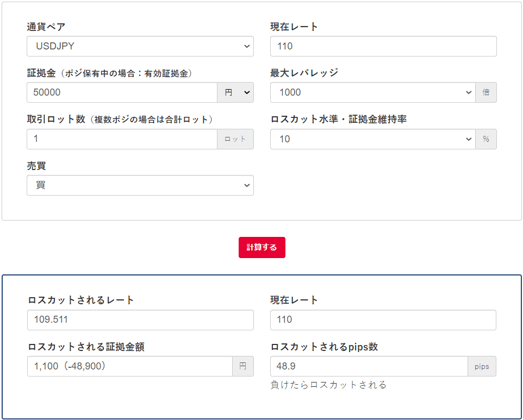The height and width of the screenshot is (420, 523).
Task: Click the pips unit addon
Action: pyautogui.click(x=482, y=366)
